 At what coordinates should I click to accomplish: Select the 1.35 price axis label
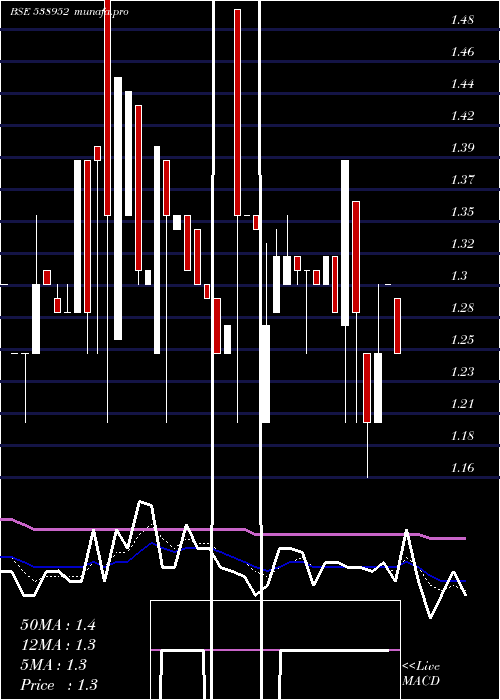[462, 212]
